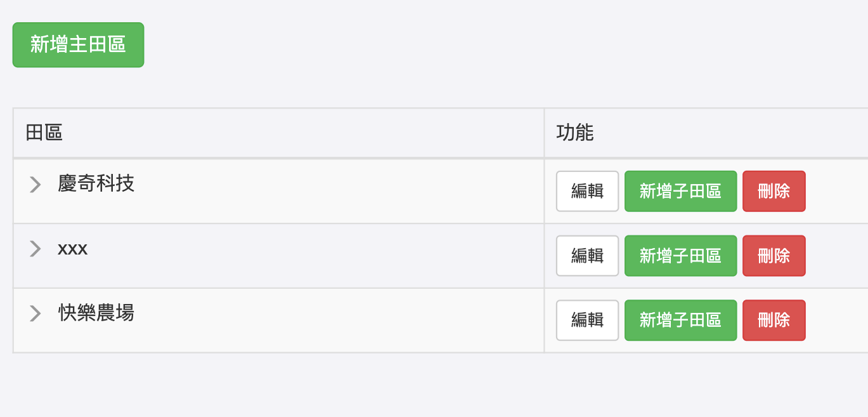868x417 pixels.
Task: Click the 田區 cell of the 快樂農場 row
Action: click(x=317, y=320)
